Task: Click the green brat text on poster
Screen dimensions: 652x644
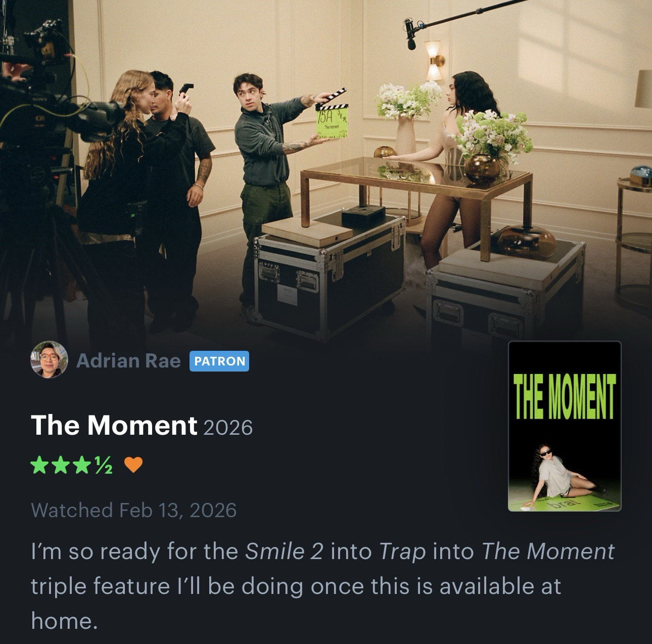Action: [x=565, y=503]
